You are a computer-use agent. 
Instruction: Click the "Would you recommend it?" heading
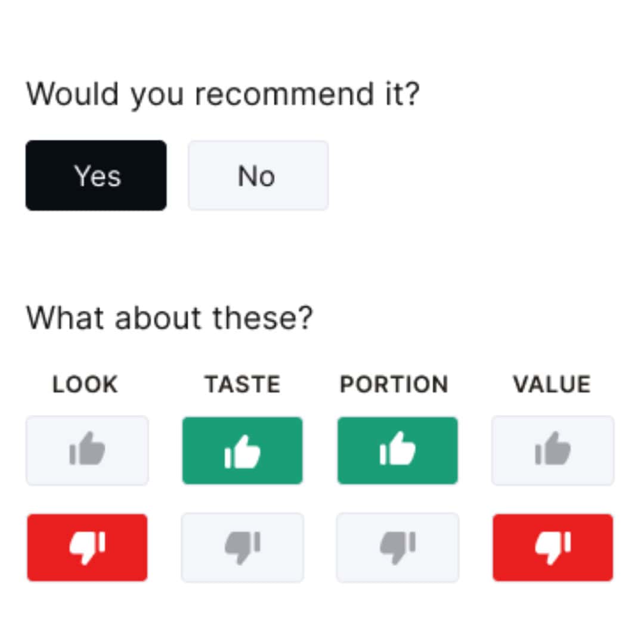click(223, 94)
